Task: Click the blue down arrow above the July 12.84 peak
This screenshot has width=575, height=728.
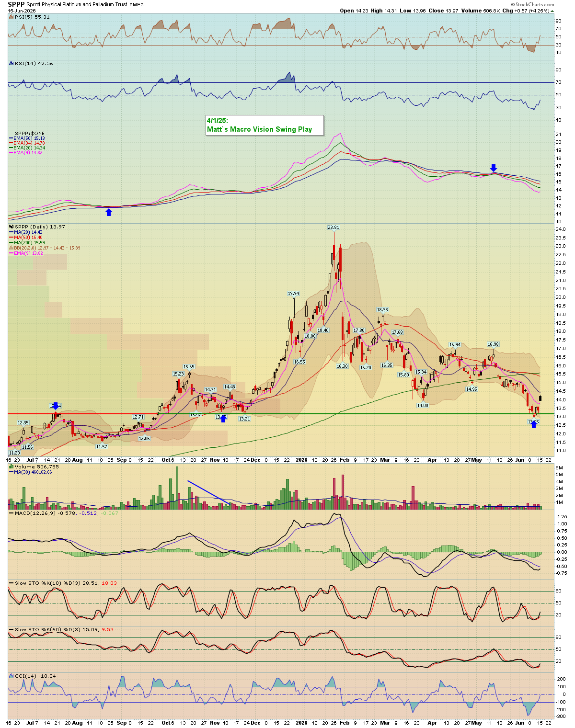Action: coord(56,406)
